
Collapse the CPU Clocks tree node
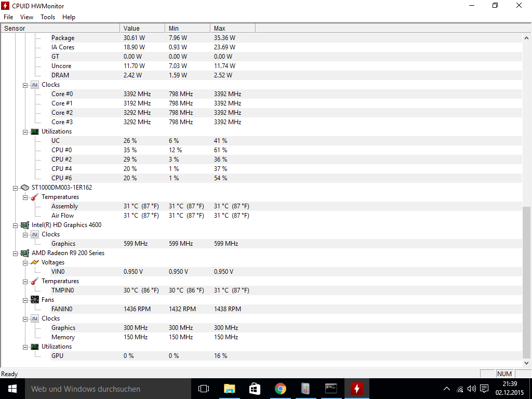25,86
